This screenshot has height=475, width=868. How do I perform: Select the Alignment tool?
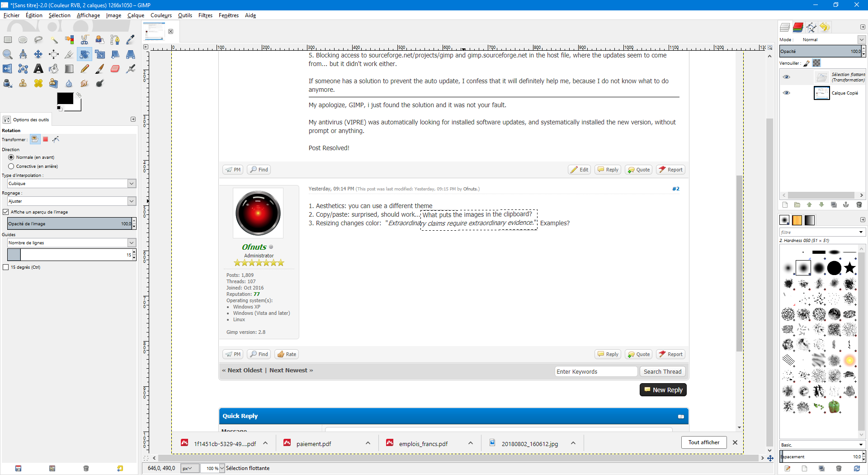tap(54, 54)
